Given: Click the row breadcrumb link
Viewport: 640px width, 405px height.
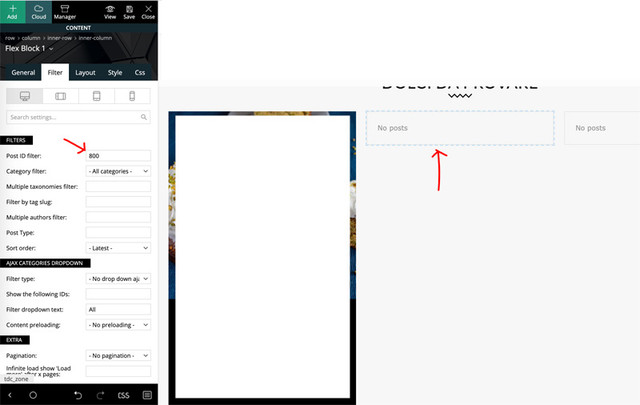Looking at the screenshot, I should [10, 38].
